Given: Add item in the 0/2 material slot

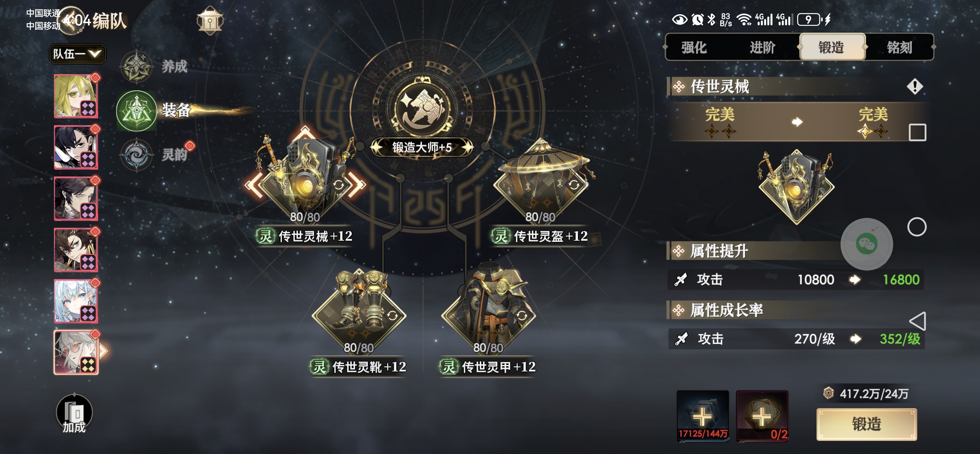Looking at the screenshot, I should click(x=762, y=416).
